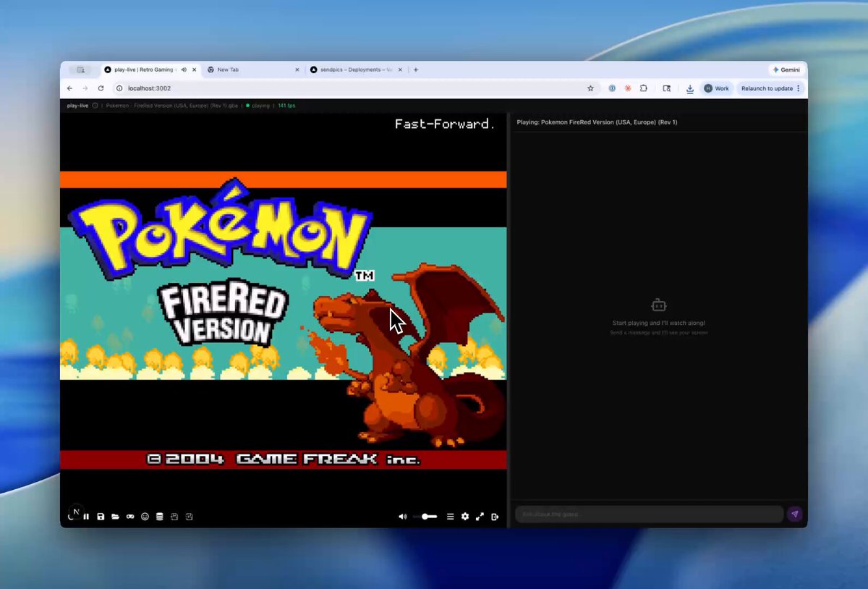Screen dimensions: 868x589
Task: Click the site info icon beside localhost
Action: click(x=119, y=88)
